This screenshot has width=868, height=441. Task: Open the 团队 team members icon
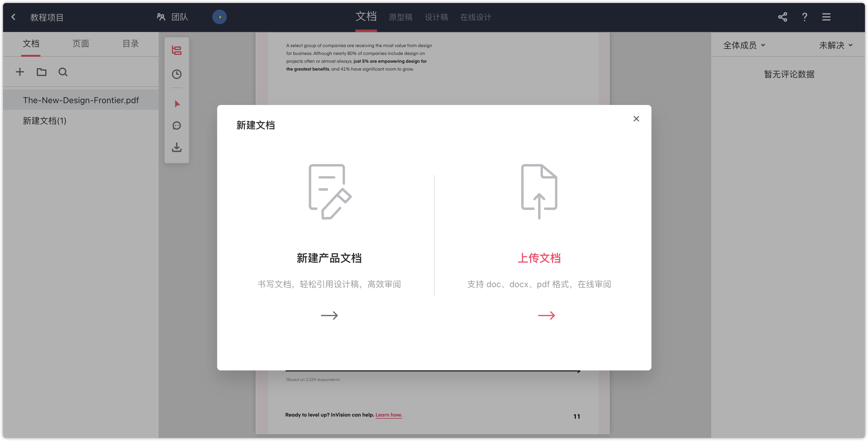[161, 17]
